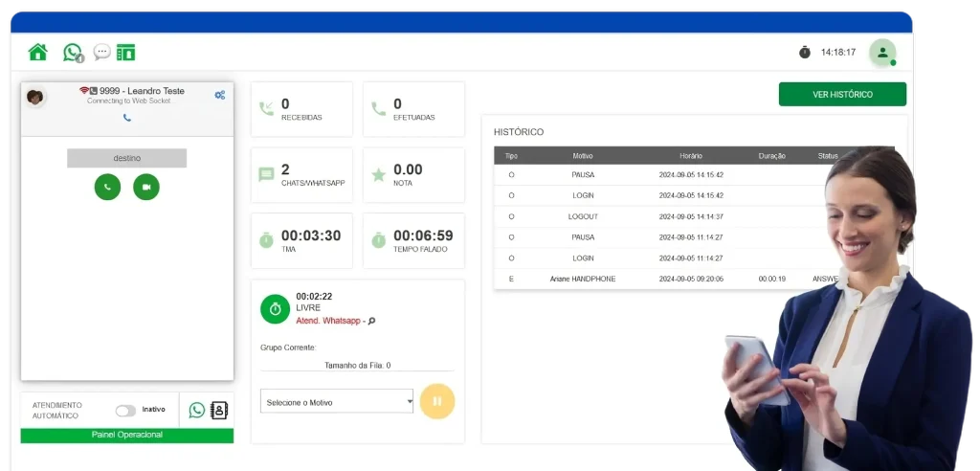
Task: Click the destino input field
Action: point(126,158)
